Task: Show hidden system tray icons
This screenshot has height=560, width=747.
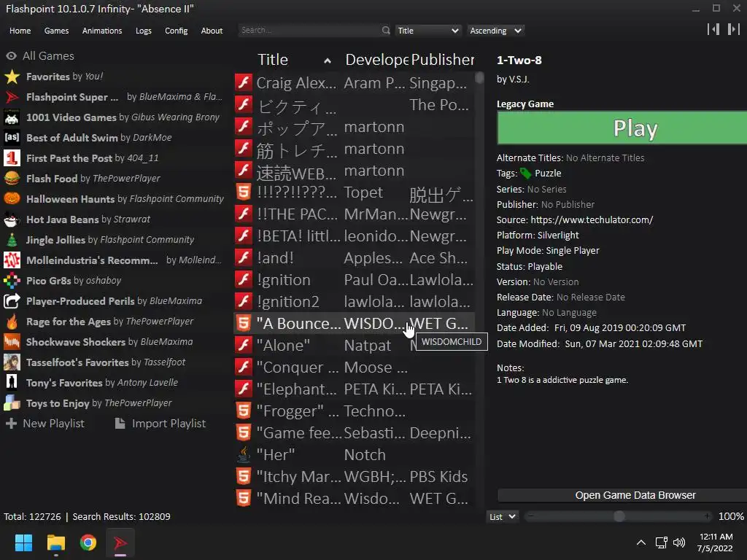Action: click(x=641, y=542)
